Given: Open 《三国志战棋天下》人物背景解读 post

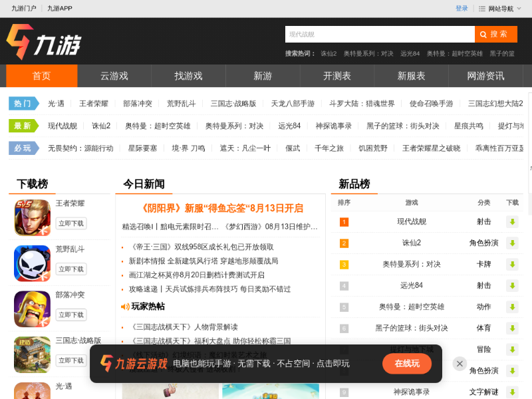Looking at the screenshot, I should [x=184, y=327].
